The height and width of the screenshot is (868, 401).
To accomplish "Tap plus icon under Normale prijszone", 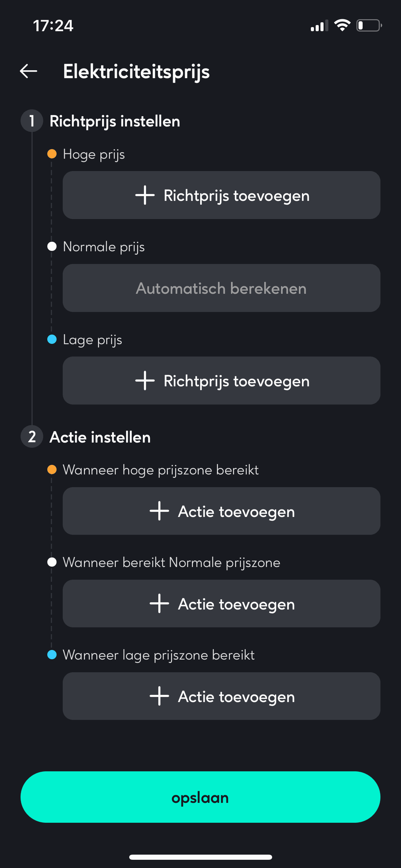I will 159,603.
